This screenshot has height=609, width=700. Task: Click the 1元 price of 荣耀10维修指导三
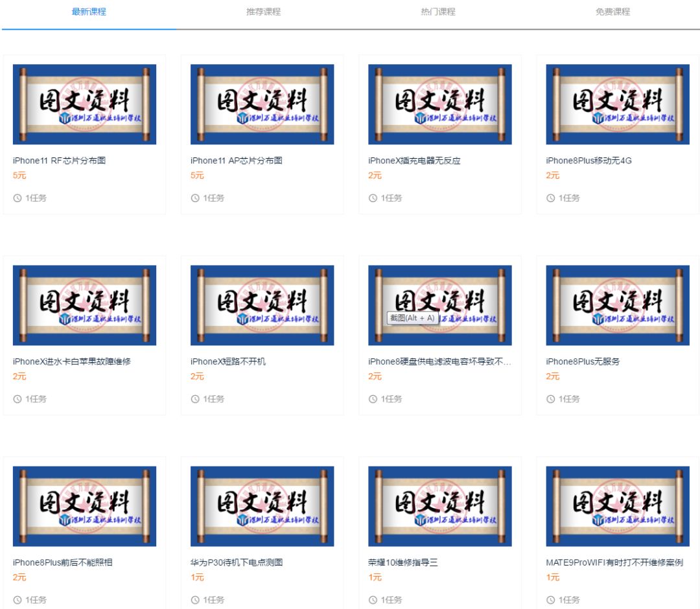click(375, 577)
